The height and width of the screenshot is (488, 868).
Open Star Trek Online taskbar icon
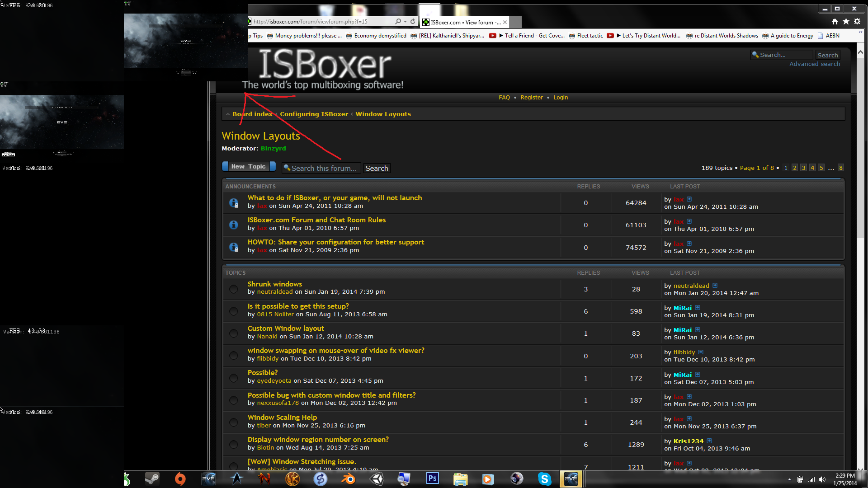pyautogui.click(x=236, y=479)
